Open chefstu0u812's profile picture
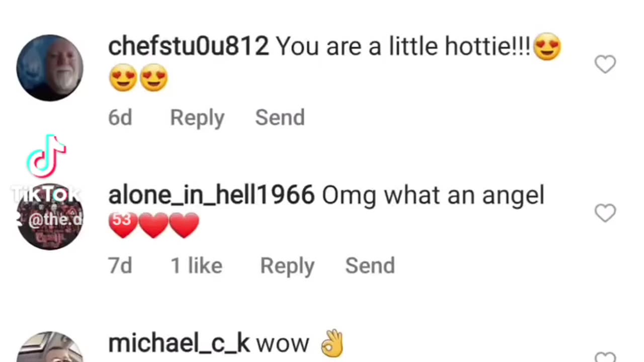Screen dimensions: 644x362 coord(50,68)
